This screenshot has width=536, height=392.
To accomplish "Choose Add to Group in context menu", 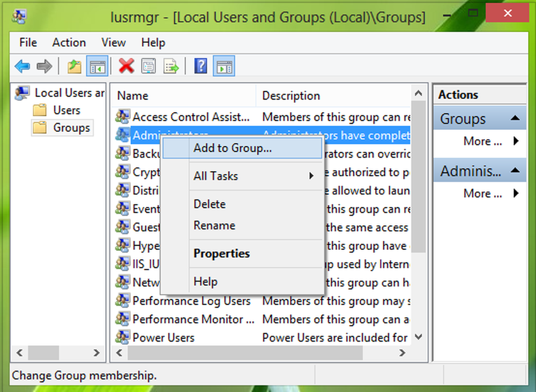I will coord(232,149).
